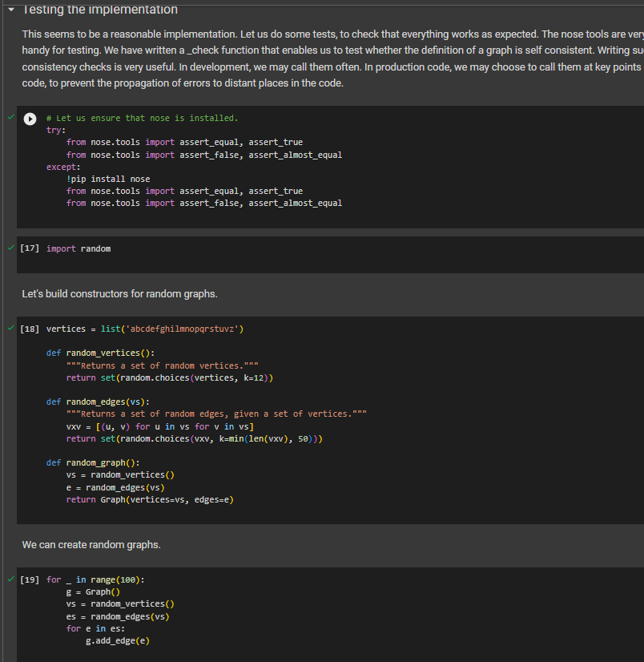Click the checkmark beside cell [19]
The image size is (644, 662).
[10, 579]
